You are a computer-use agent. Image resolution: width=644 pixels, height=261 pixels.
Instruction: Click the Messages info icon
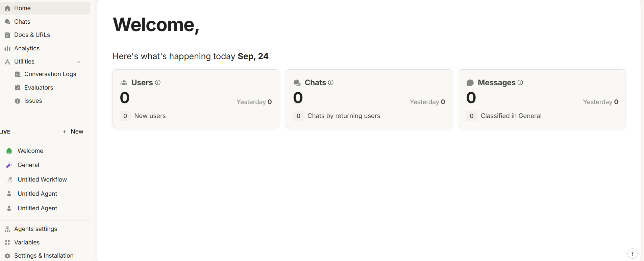[x=520, y=82]
